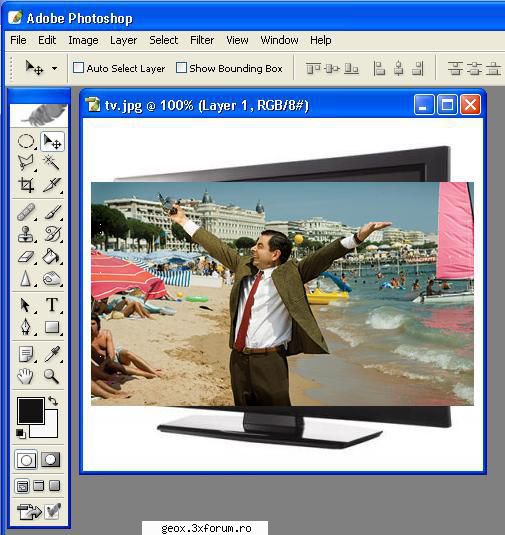The image size is (505, 535).
Task: Select the Eyedropper tool
Action: click(x=52, y=354)
